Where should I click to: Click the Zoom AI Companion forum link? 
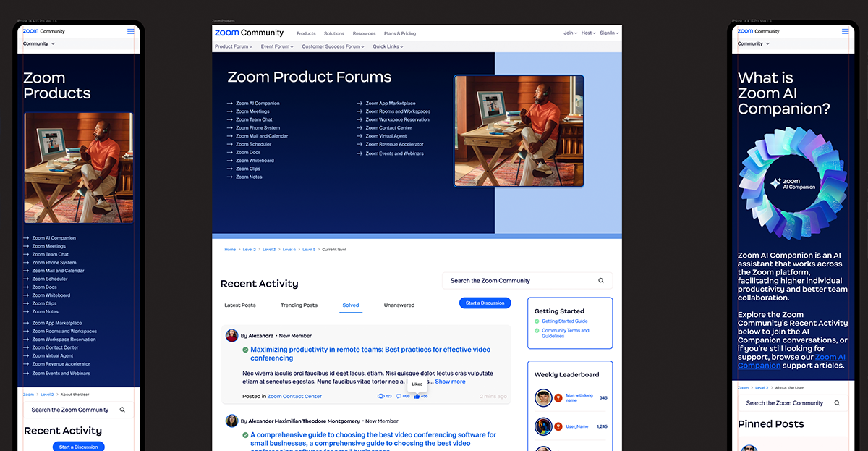pos(257,104)
